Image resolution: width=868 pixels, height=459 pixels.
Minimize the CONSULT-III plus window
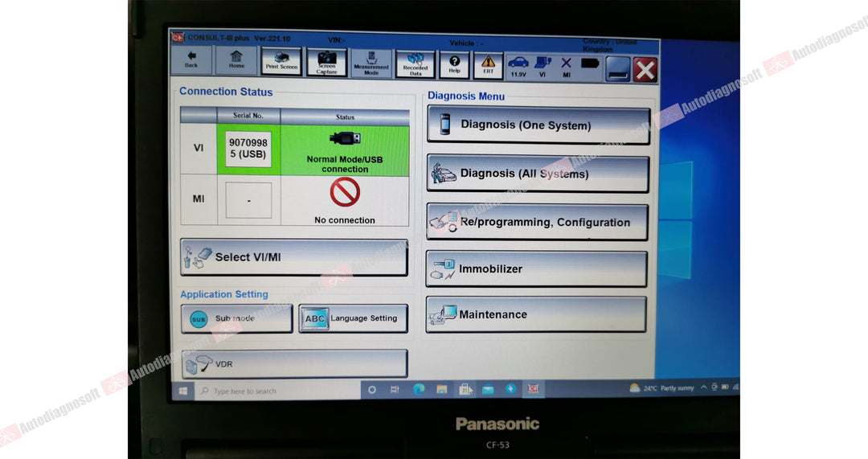618,69
